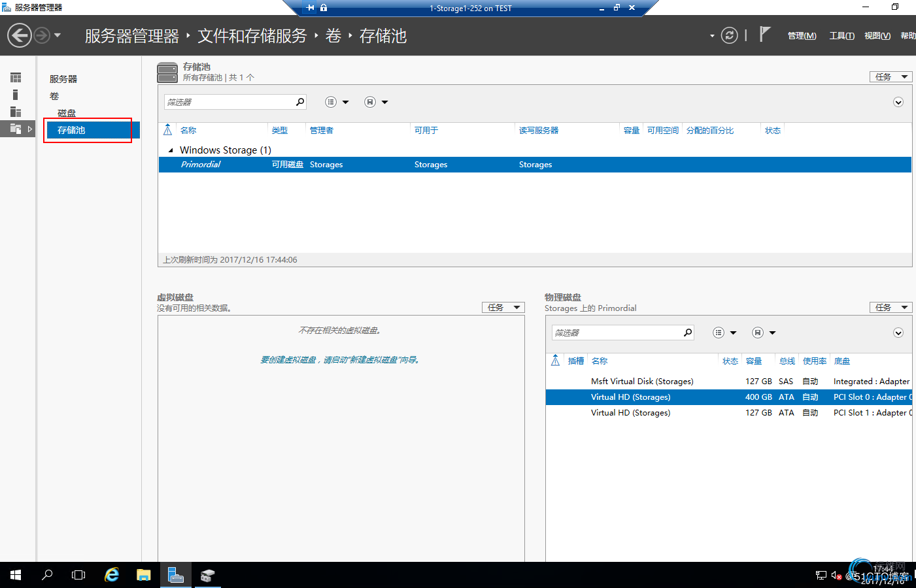916x588 pixels.
Task: Sort storage pools by 分配的百分比 column
Action: tap(710, 131)
